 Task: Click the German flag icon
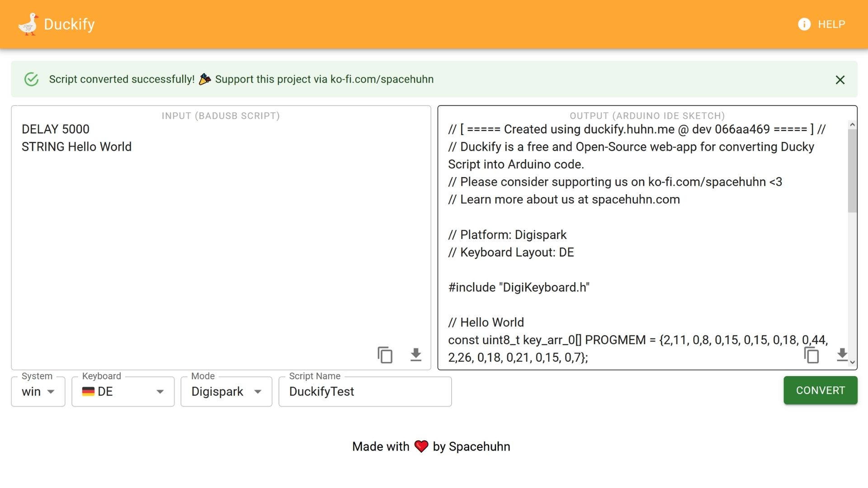click(x=88, y=391)
